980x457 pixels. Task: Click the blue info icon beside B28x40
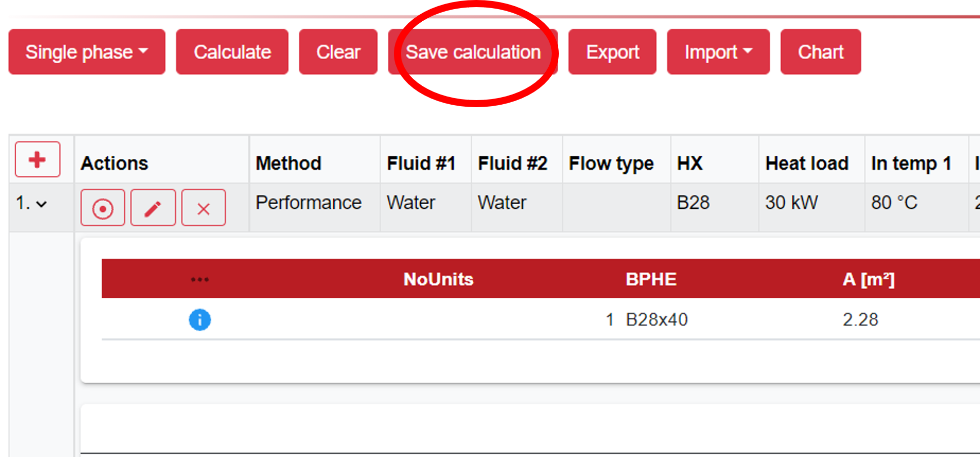tap(200, 319)
